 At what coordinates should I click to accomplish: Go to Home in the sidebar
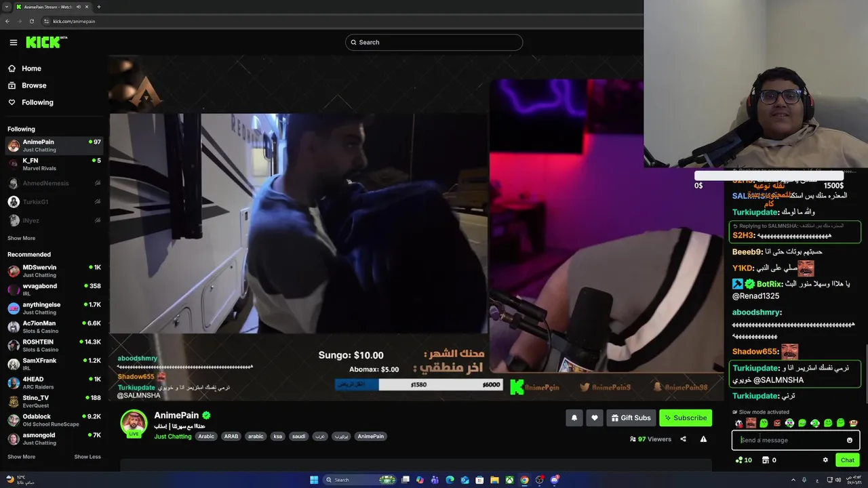coord(31,68)
